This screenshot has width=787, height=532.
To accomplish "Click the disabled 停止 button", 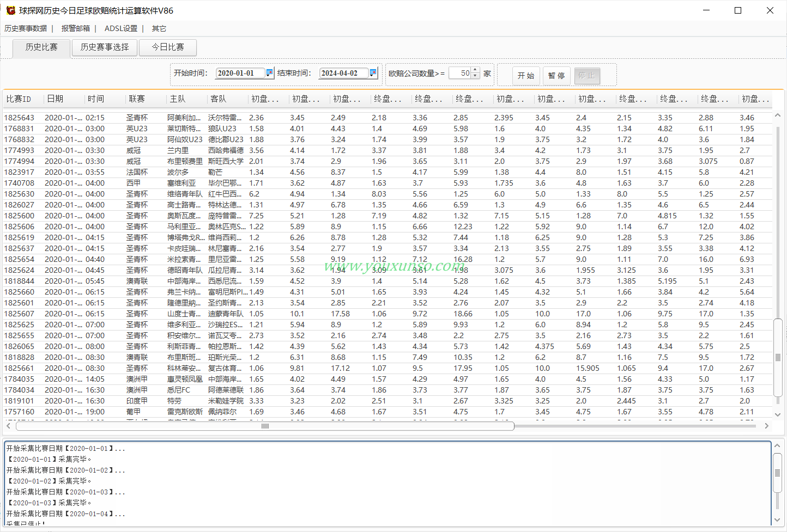I will click(587, 76).
